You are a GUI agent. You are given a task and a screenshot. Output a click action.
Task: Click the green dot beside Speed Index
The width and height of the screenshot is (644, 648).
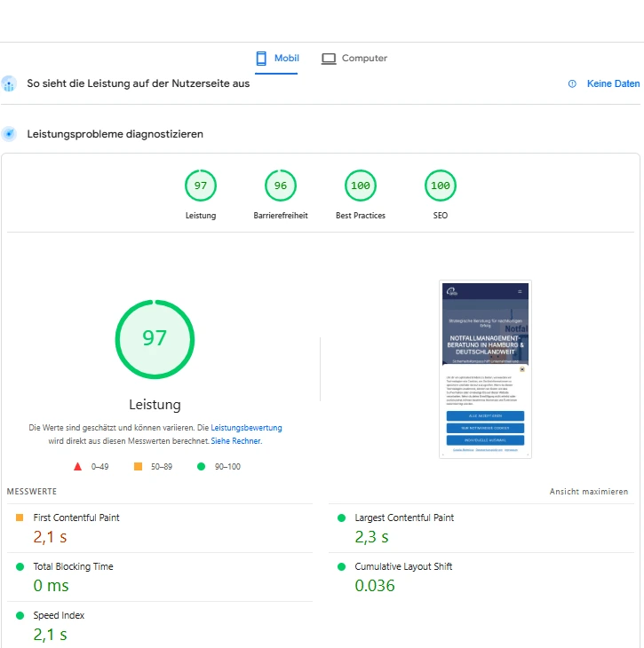click(20, 615)
